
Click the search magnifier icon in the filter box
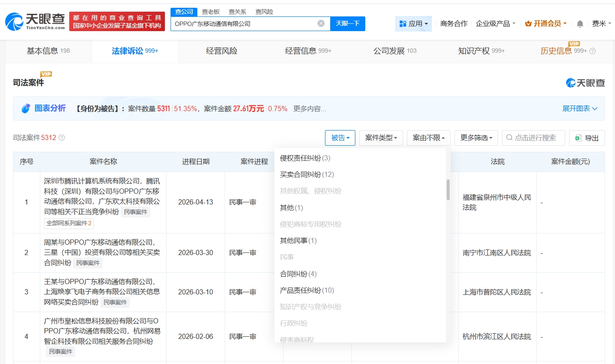coord(509,137)
